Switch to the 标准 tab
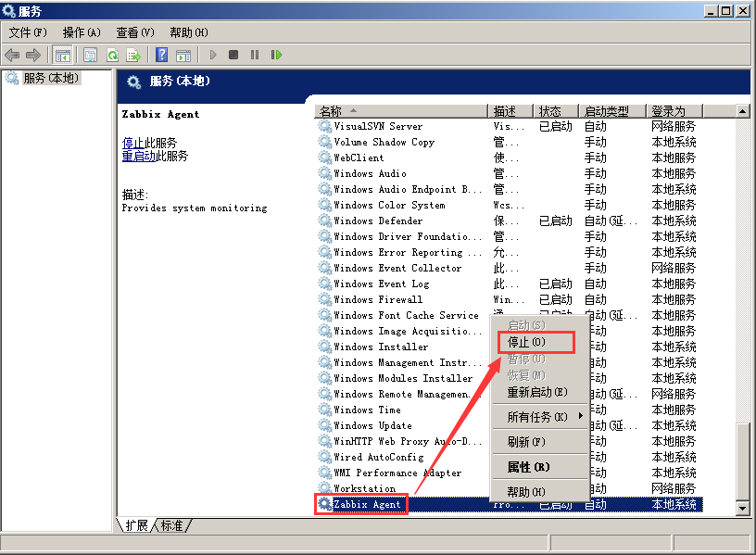The image size is (756, 555). click(x=172, y=525)
